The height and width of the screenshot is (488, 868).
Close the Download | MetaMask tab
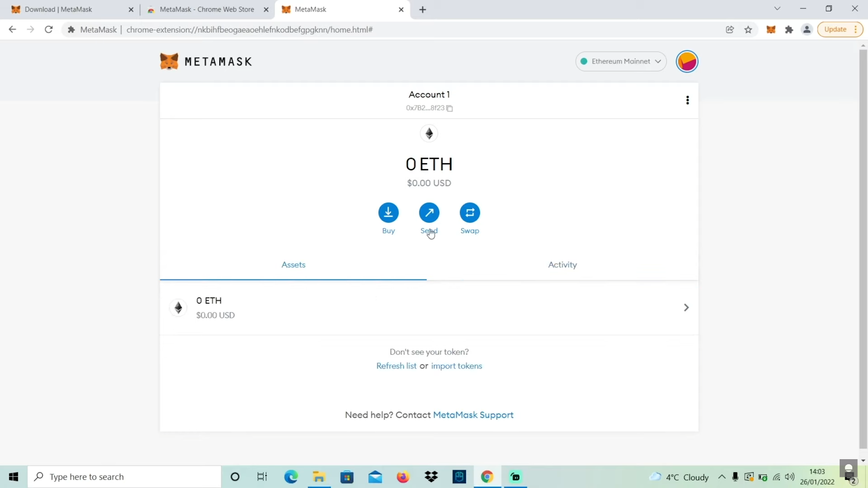coord(131,10)
